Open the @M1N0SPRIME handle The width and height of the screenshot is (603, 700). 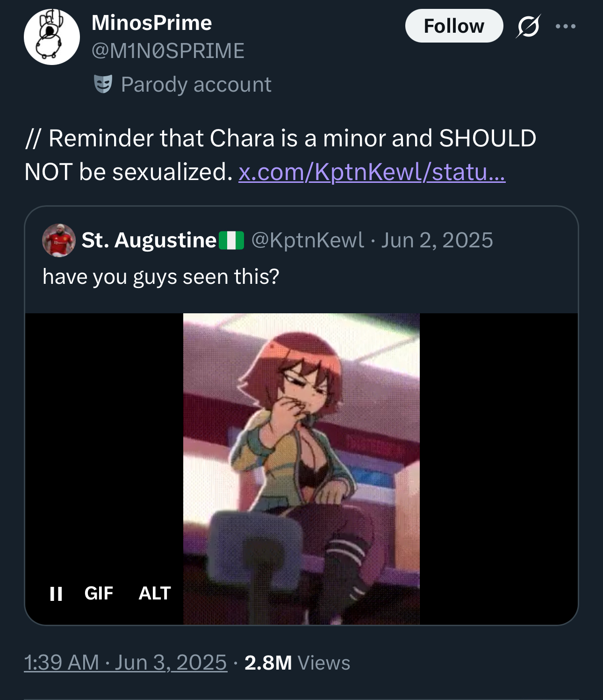tap(168, 51)
